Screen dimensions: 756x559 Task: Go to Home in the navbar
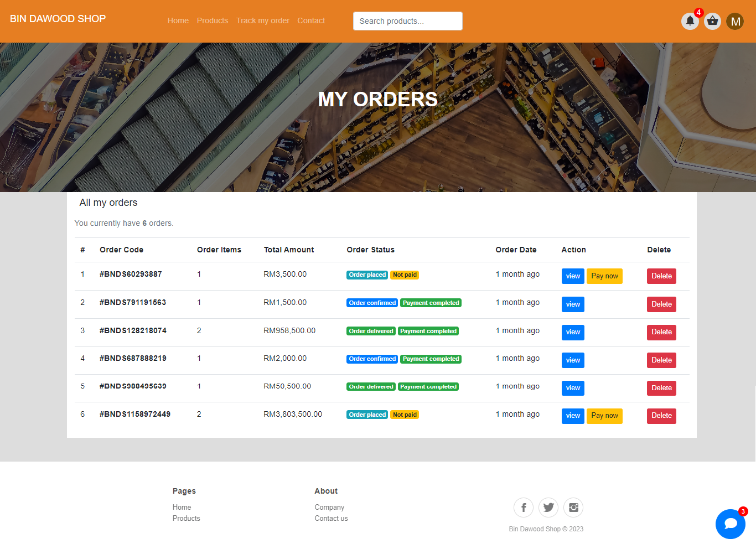click(x=178, y=20)
